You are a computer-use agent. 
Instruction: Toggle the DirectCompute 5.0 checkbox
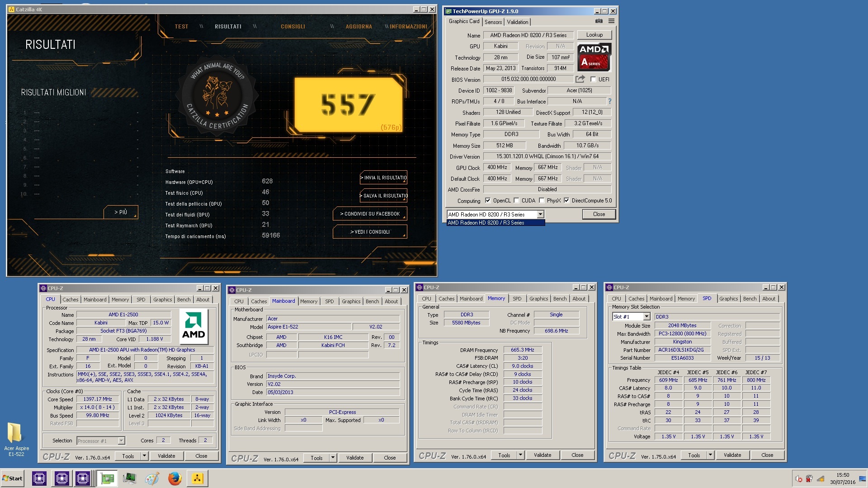coord(566,201)
